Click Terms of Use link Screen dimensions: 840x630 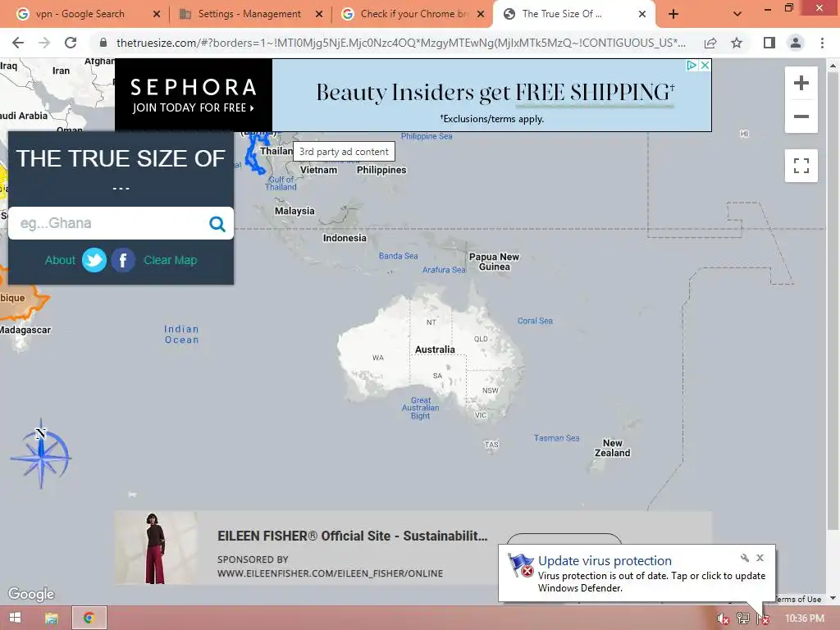tap(797, 599)
